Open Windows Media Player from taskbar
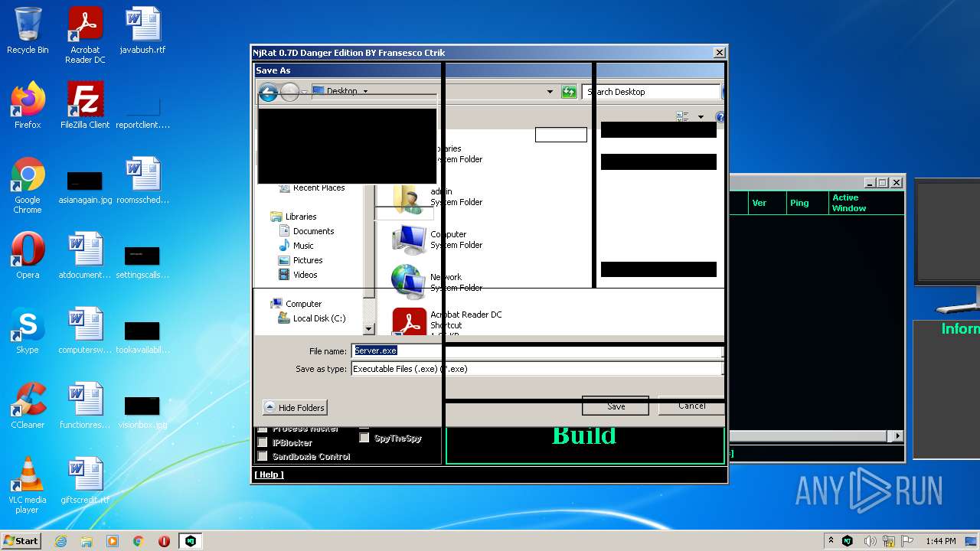Viewport: 980px width, 551px height. tap(113, 541)
